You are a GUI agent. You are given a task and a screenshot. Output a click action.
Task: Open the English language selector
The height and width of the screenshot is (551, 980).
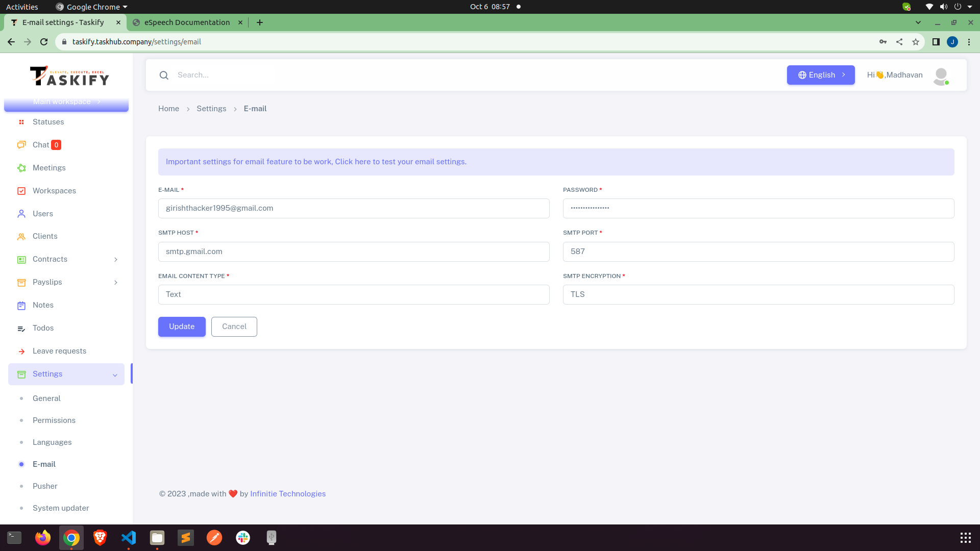[x=820, y=75]
